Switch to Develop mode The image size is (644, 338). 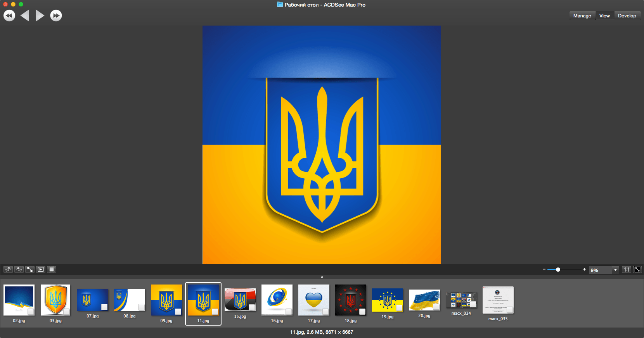[627, 16]
